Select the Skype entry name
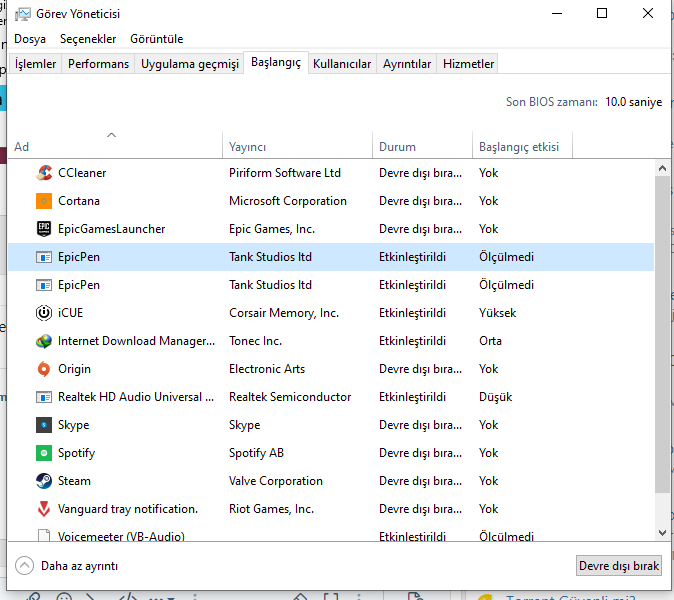 click(x=74, y=425)
